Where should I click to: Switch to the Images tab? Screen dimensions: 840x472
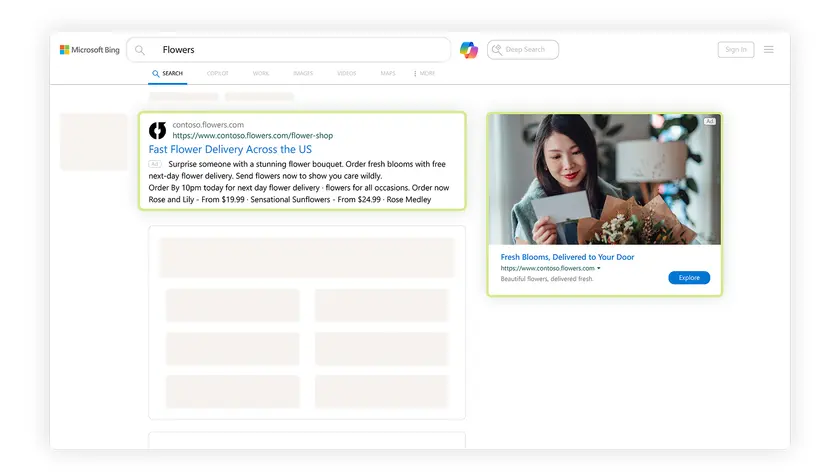pos(303,73)
